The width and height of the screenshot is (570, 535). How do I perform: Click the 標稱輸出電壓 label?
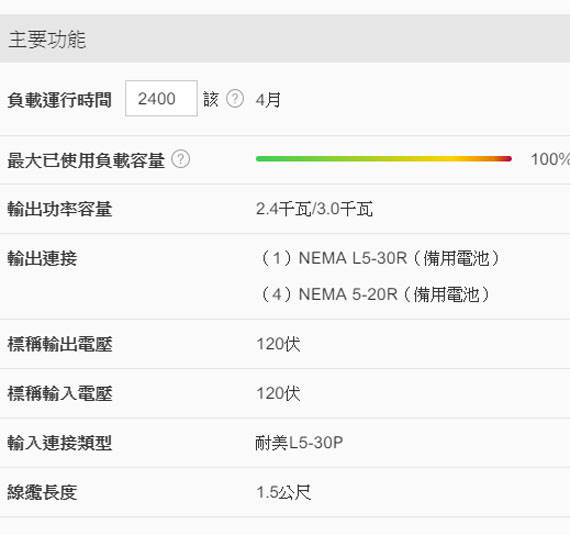point(60,344)
